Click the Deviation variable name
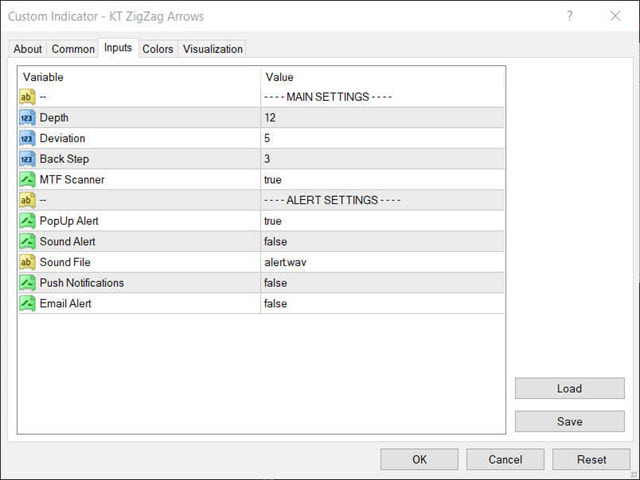Viewport: 640px width, 480px height. [62, 138]
